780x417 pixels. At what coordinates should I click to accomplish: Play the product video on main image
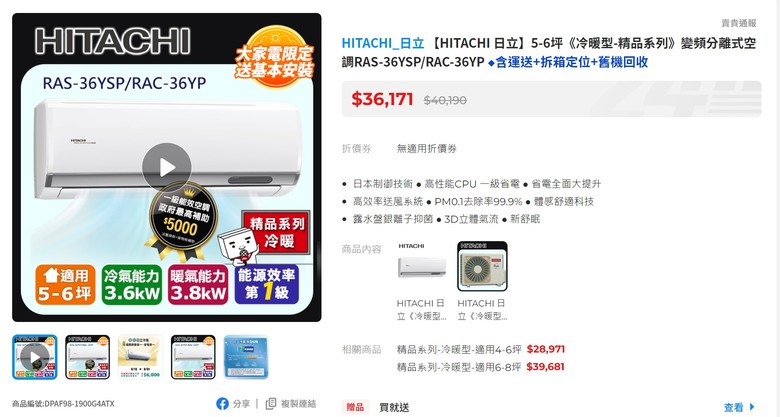167,168
